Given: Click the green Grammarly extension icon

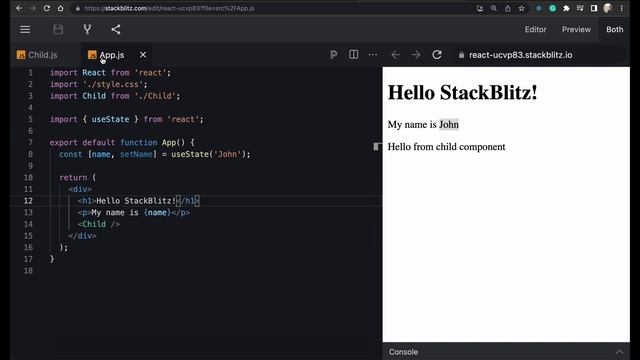Looking at the screenshot, I should pyautogui.click(x=552, y=8).
